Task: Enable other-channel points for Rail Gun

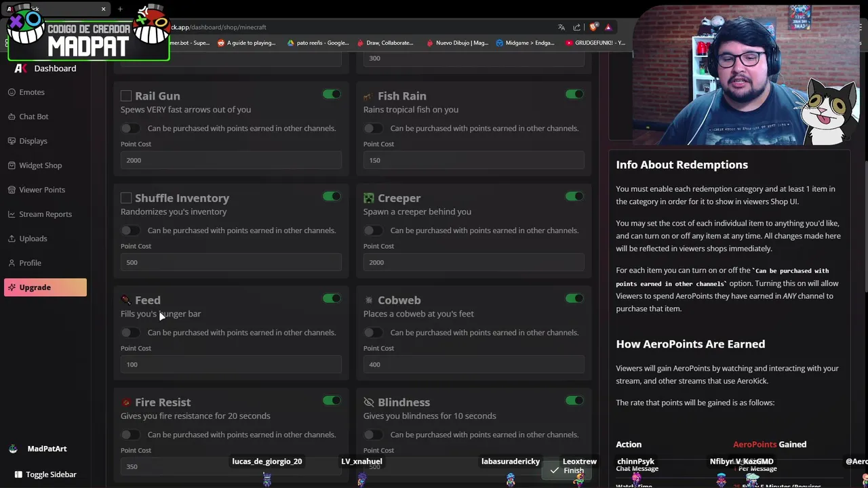Action: [x=130, y=128]
